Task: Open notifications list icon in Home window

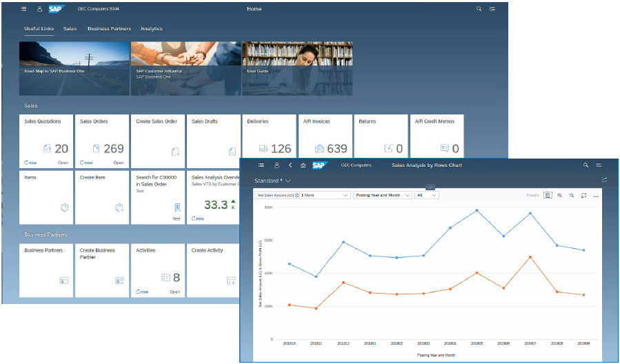Action: click(x=492, y=9)
